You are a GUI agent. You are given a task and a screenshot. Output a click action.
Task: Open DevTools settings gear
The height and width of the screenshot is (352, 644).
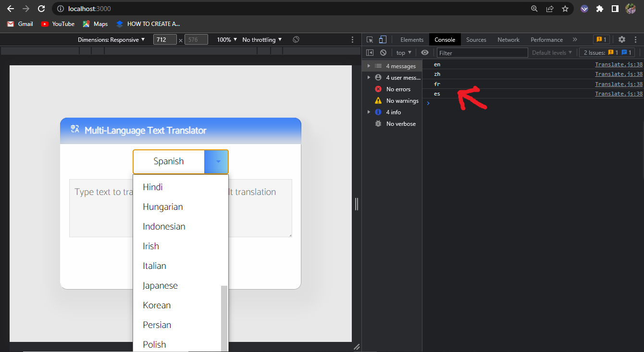point(622,39)
